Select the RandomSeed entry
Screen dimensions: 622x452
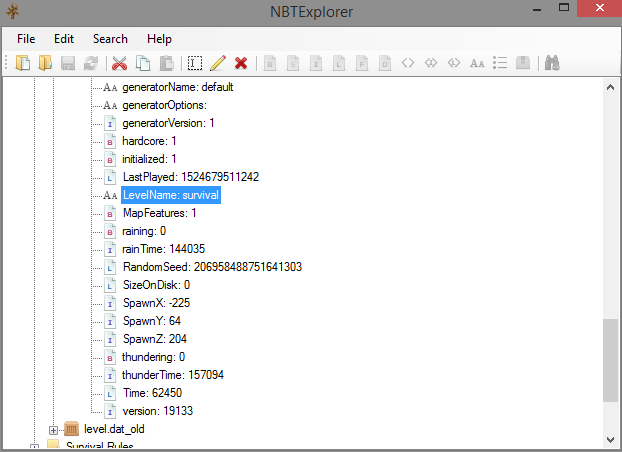pyautogui.click(x=212, y=267)
